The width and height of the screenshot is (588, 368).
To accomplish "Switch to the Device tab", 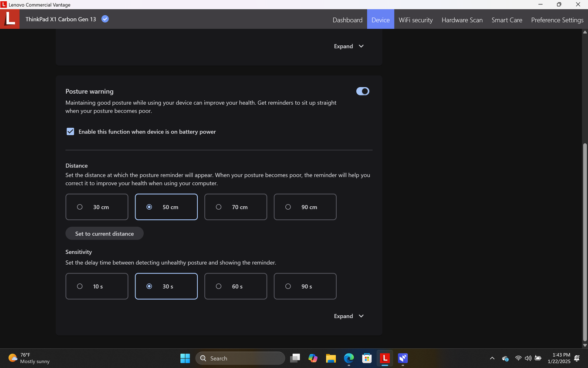I will (380, 20).
